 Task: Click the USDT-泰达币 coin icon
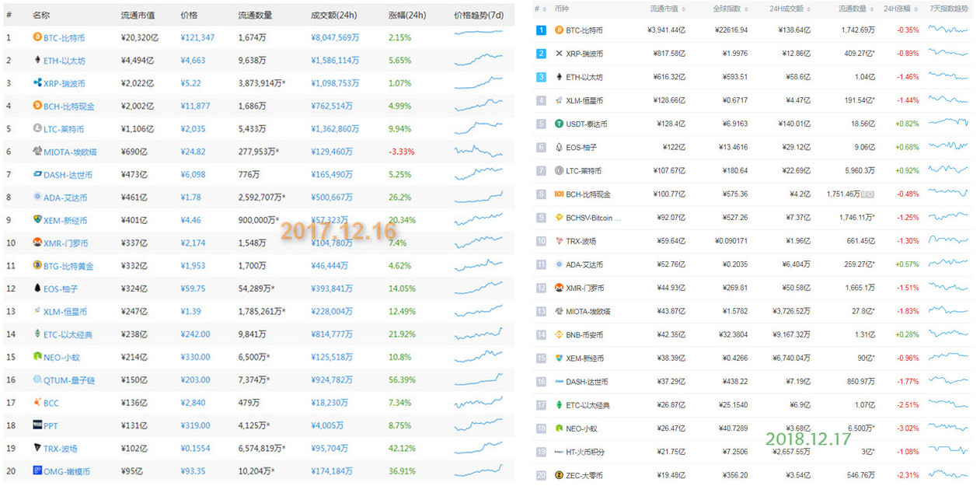pos(560,124)
